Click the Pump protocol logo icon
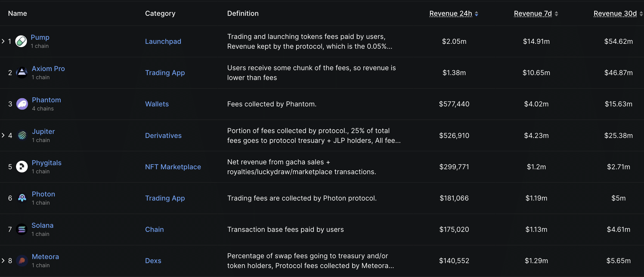The height and width of the screenshot is (277, 644). click(21, 41)
